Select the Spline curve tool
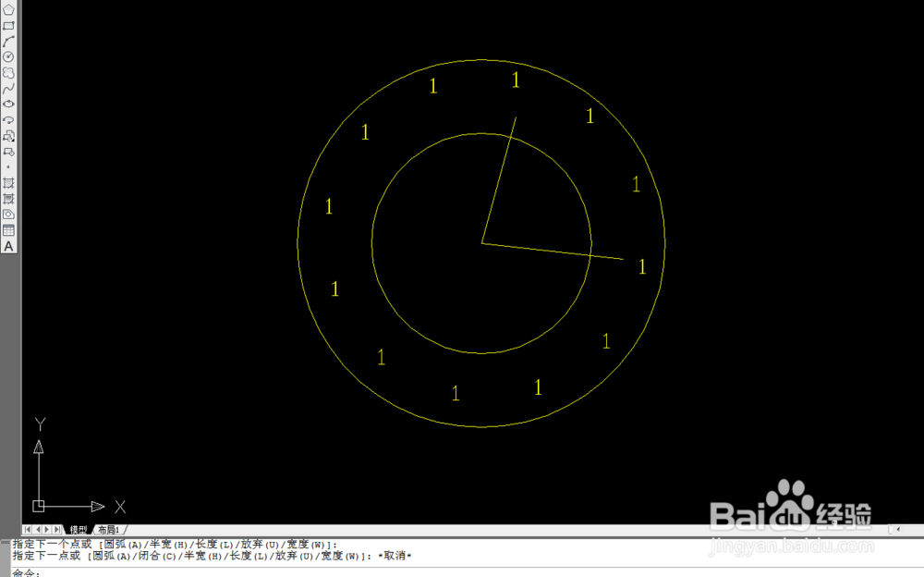Screen dimensions: 924x577 [8, 89]
